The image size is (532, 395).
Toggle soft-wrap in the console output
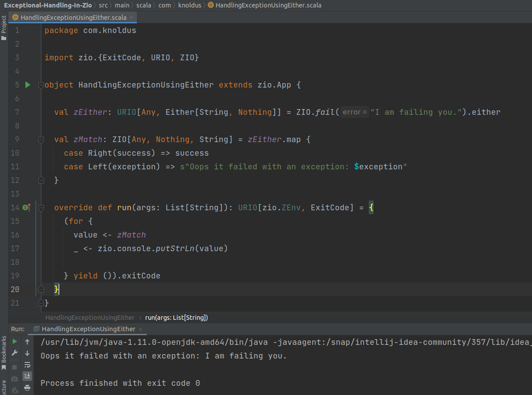pyautogui.click(x=28, y=365)
